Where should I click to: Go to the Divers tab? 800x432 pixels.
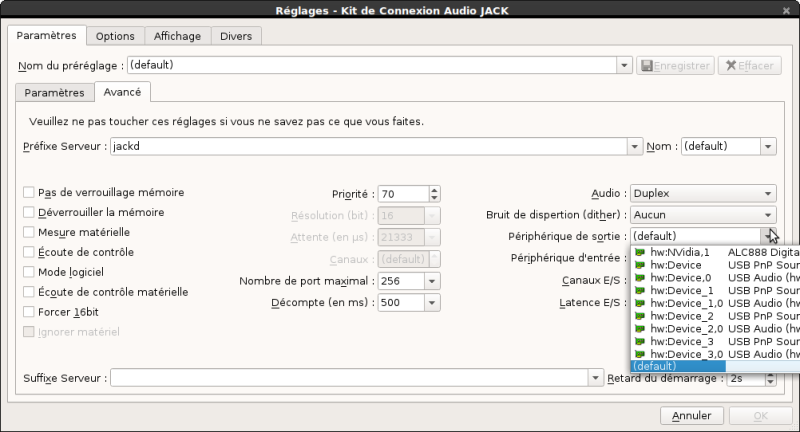coord(236,36)
